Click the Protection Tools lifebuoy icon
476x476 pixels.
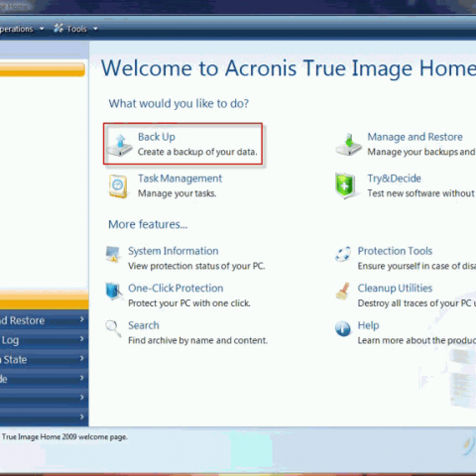click(343, 254)
